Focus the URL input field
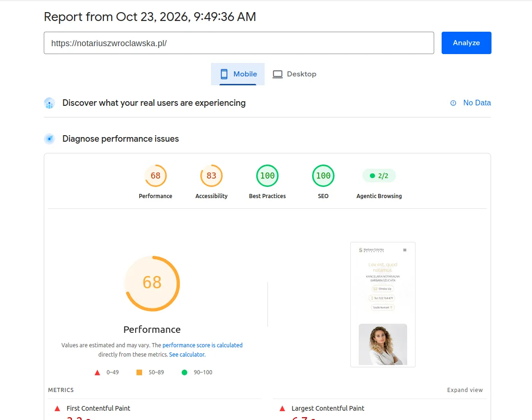This screenshot has width=532, height=420. pyautogui.click(x=239, y=43)
